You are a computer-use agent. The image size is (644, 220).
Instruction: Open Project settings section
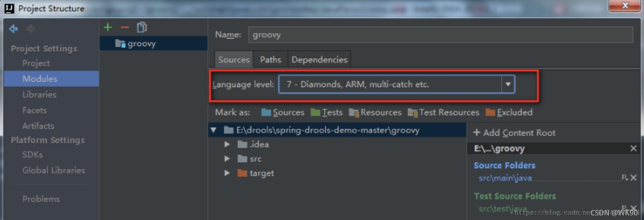[36, 63]
